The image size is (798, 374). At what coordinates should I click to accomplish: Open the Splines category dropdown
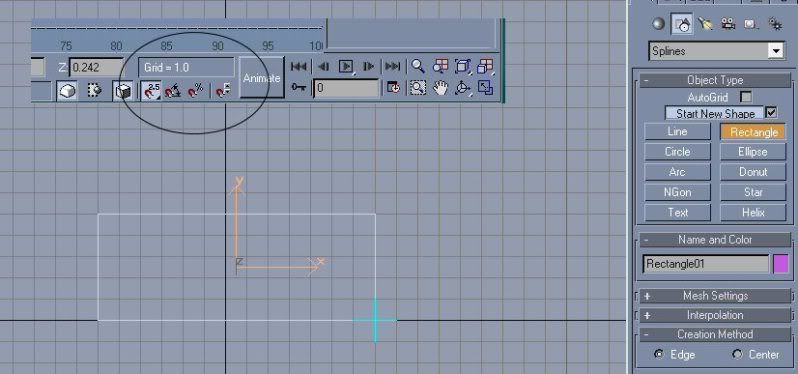(716, 51)
